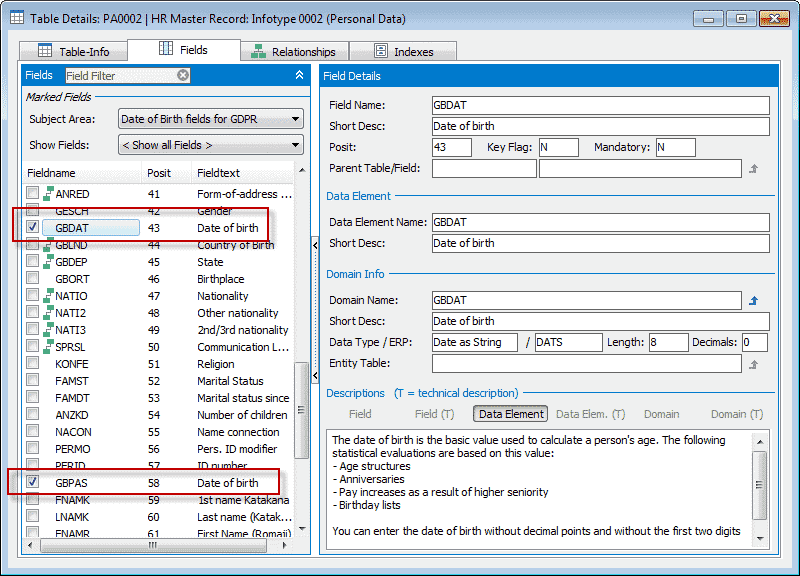Open the Subject Area dropdown

[211, 119]
